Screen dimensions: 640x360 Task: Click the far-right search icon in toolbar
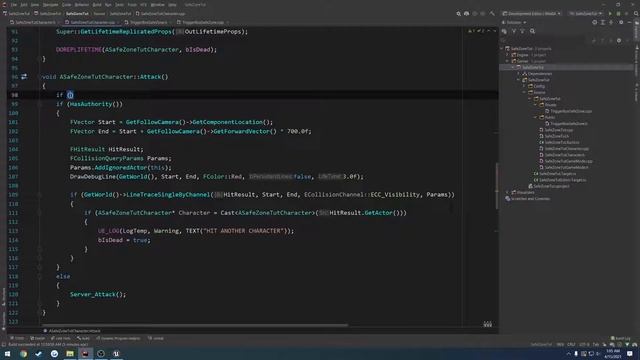tap(636, 13)
